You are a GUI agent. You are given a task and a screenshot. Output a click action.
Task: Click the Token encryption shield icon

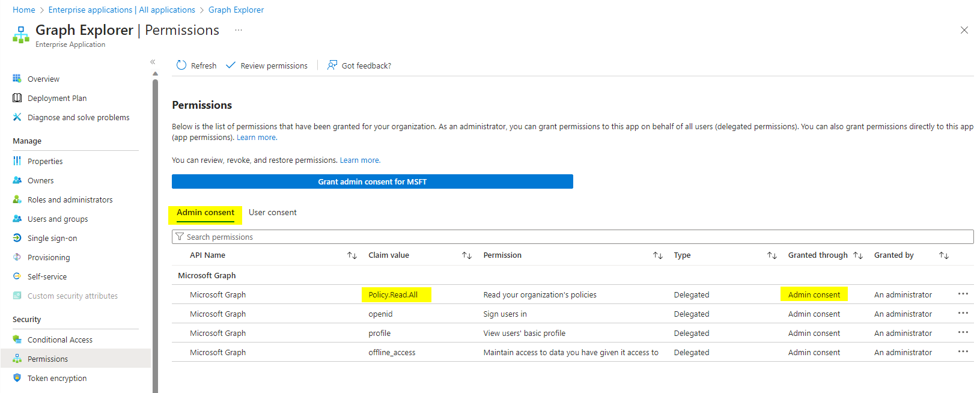(17, 378)
